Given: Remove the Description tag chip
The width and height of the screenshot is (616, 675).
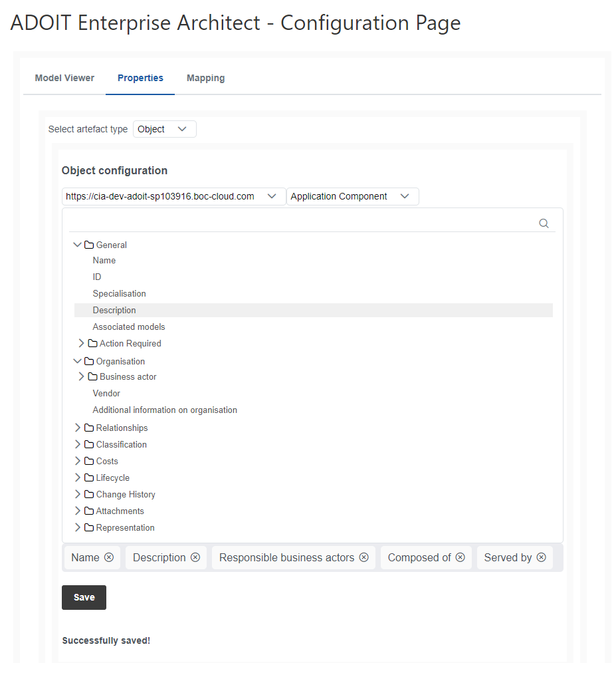Looking at the screenshot, I should tap(195, 557).
